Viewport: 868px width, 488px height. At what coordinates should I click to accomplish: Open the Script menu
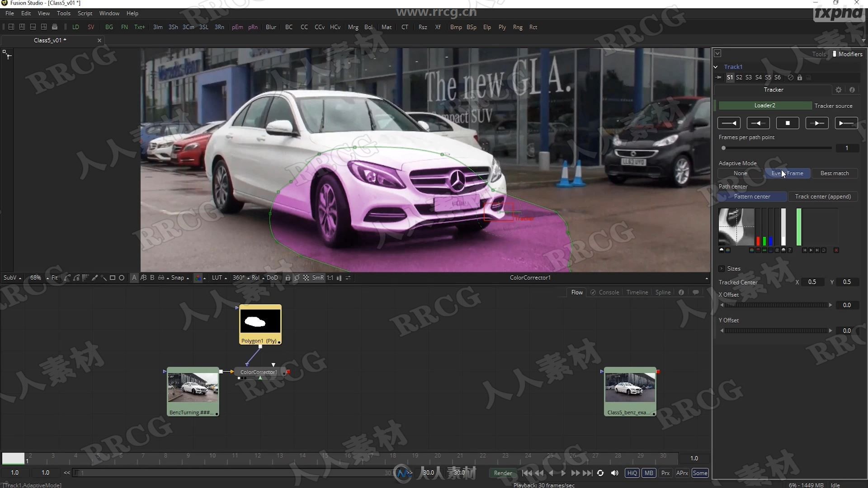pos(85,13)
